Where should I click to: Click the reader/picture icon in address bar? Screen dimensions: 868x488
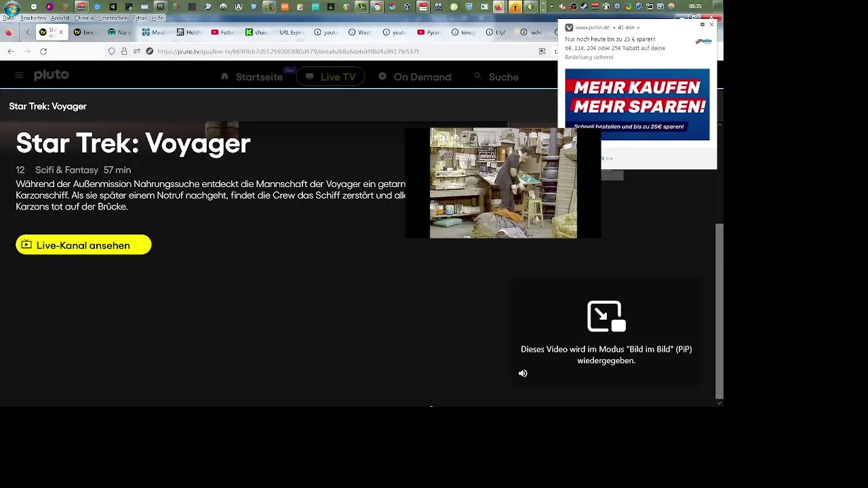pyautogui.click(x=542, y=52)
